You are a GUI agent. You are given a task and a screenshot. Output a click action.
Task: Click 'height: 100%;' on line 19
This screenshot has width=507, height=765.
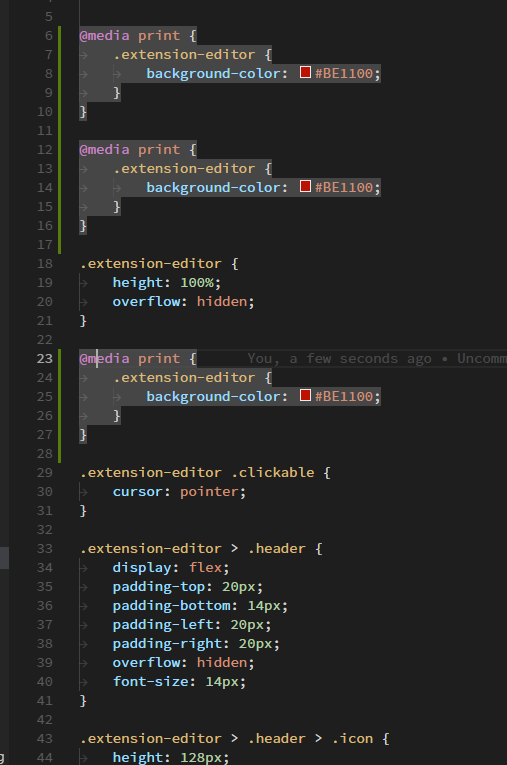pyautogui.click(x=166, y=282)
